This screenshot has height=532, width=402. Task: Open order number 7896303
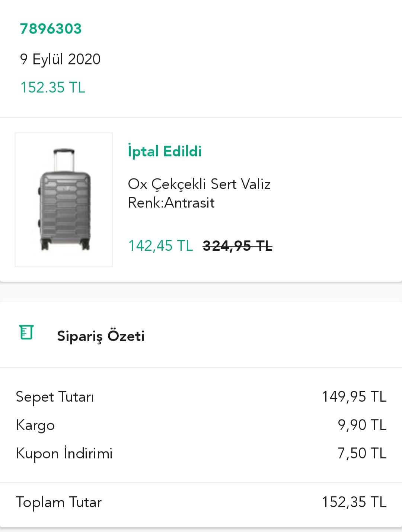coord(51,29)
